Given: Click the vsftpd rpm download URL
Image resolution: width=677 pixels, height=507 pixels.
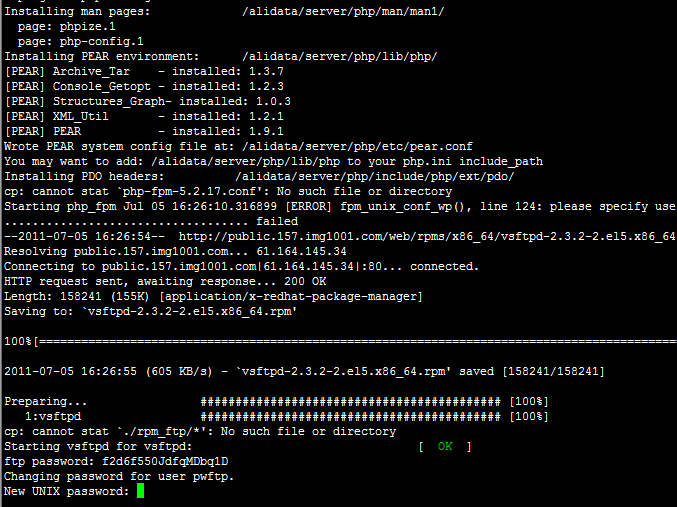Looking at the screenshot, I should (427, 237).
